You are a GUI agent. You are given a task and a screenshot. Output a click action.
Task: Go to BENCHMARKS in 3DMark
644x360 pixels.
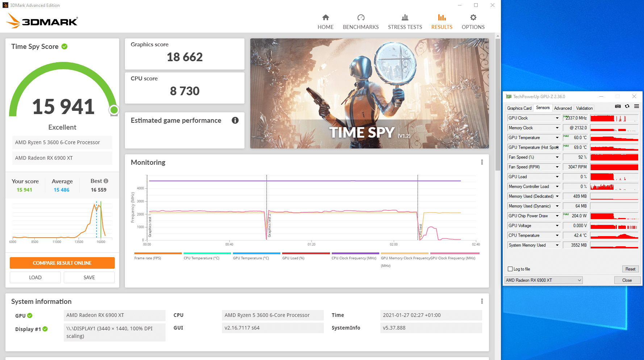(361, 22)
